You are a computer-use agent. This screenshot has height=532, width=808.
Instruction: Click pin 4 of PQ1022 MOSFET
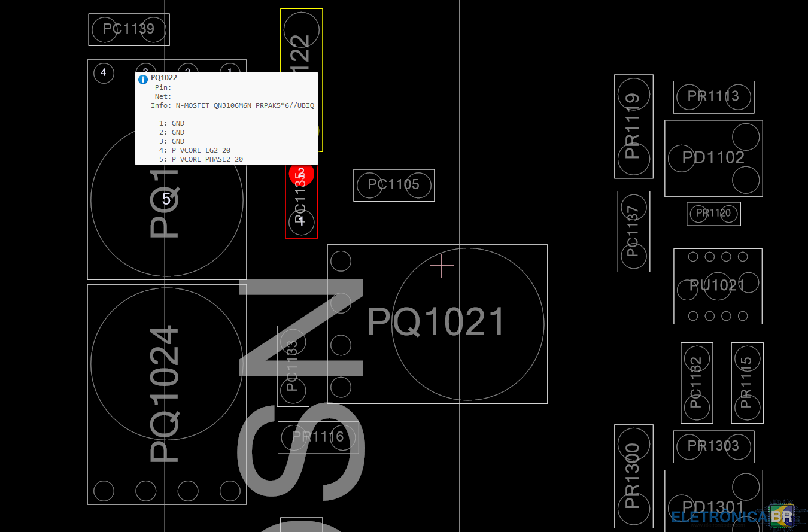(104, 73)
